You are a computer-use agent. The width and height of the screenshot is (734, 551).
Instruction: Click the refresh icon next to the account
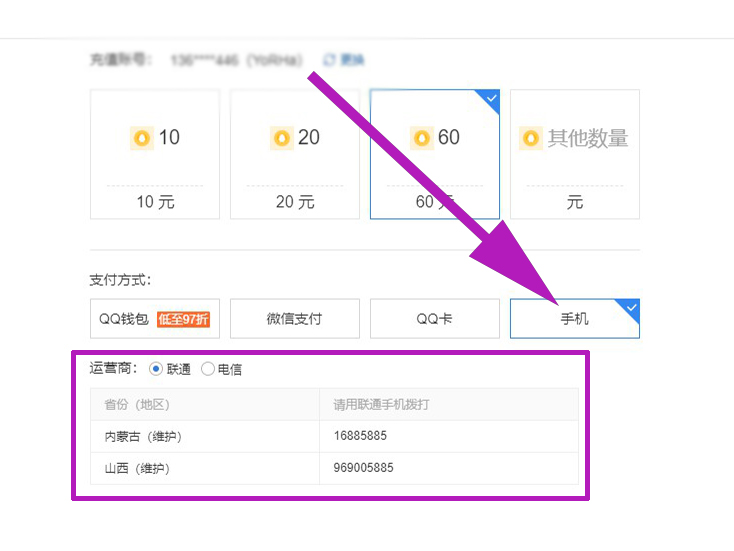click(x=330, y=59)
